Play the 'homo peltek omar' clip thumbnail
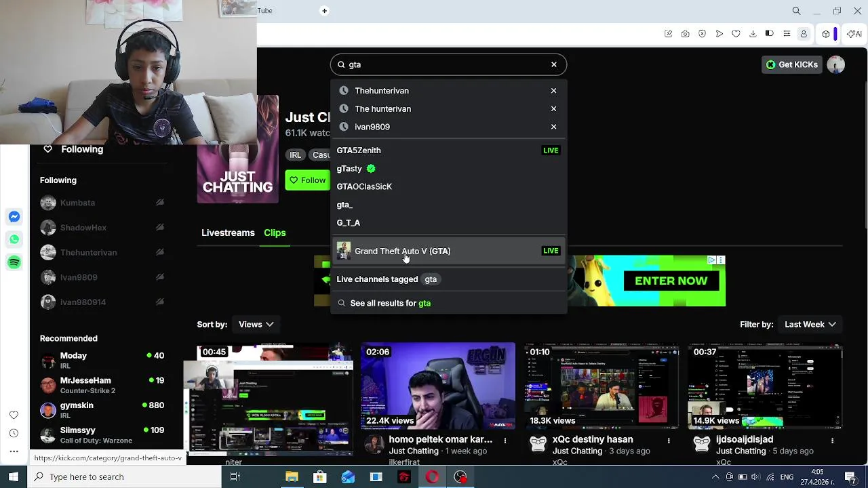The height and width of the screenshot is (488, 868). (438, 386)
